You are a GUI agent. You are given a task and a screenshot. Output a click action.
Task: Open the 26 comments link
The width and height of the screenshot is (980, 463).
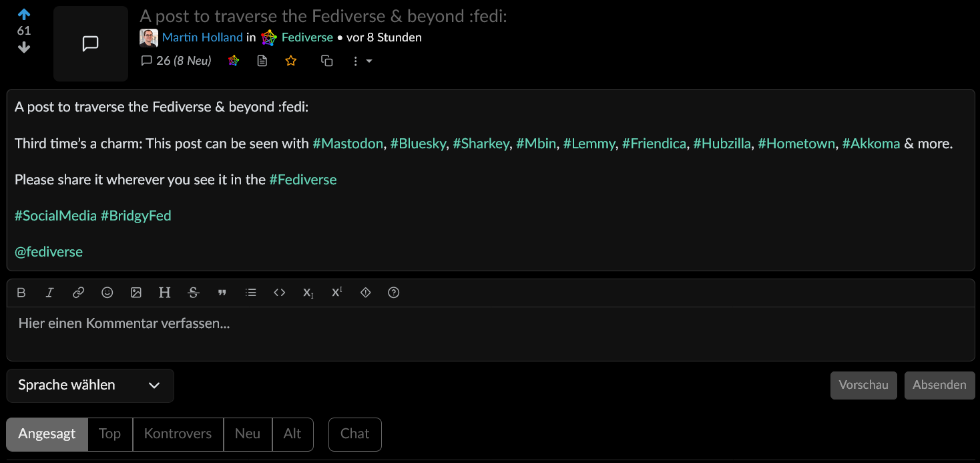point(176,61)
